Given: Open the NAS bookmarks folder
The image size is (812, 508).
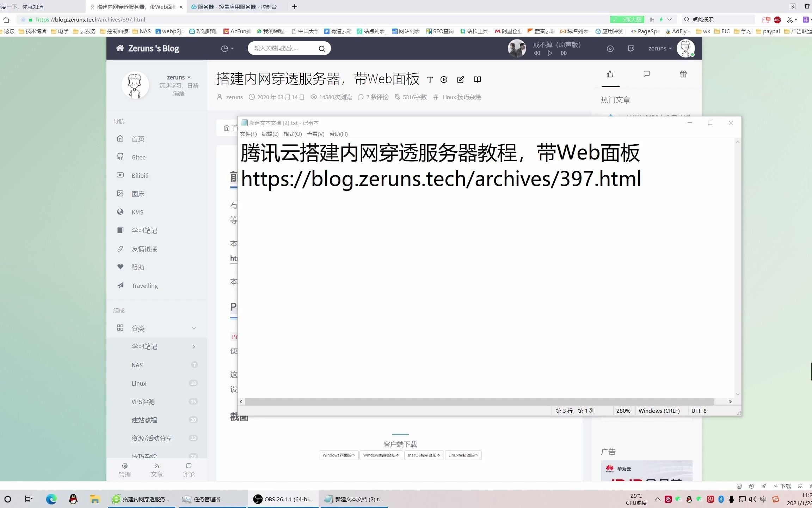Looking at the screenshot, I should [141, 31].
